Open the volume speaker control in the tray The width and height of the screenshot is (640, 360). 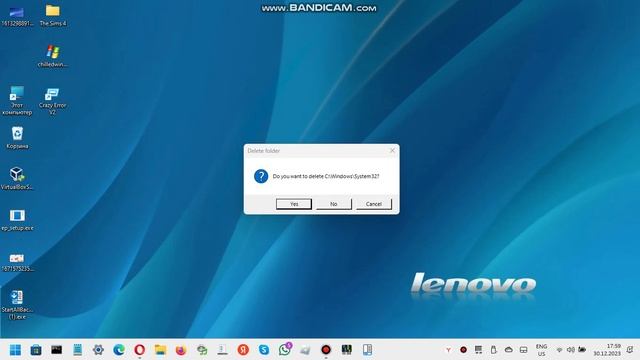coord(571,350)
